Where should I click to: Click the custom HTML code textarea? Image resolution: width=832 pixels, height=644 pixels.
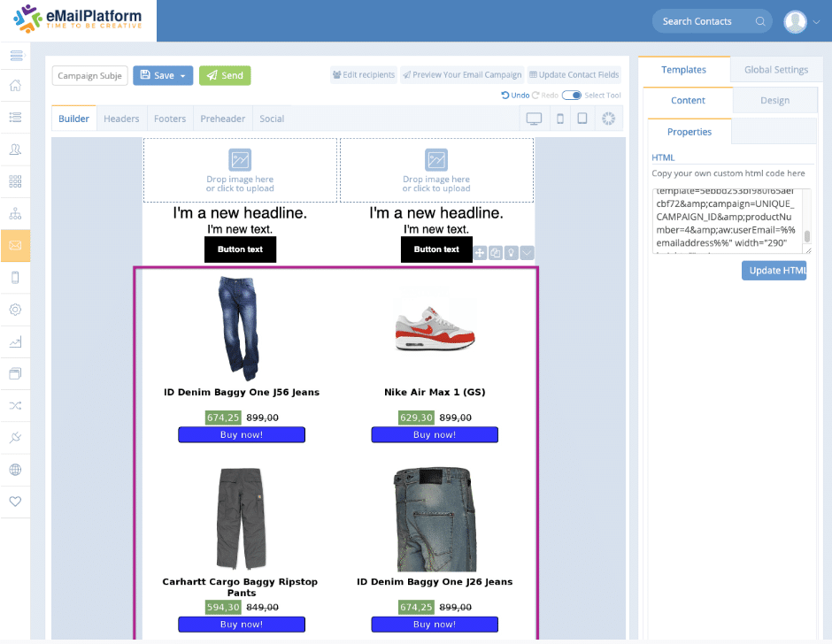pyautogui.click(x=728, y=220)
